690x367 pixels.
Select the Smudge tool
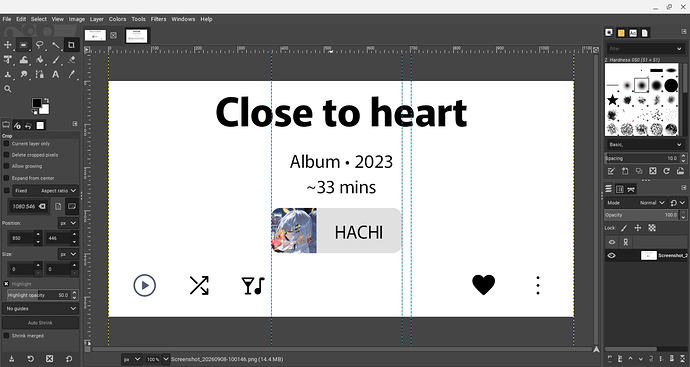23,75
